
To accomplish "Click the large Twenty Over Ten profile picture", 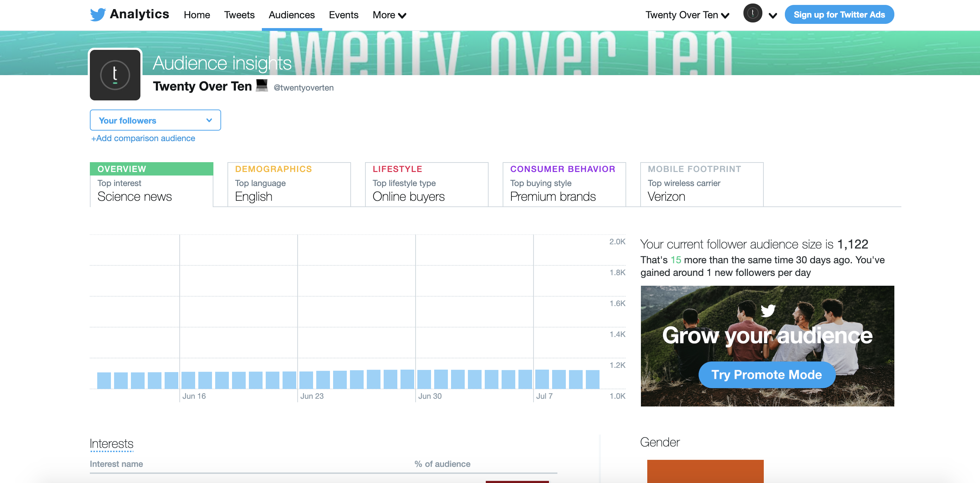I will 115,74.
